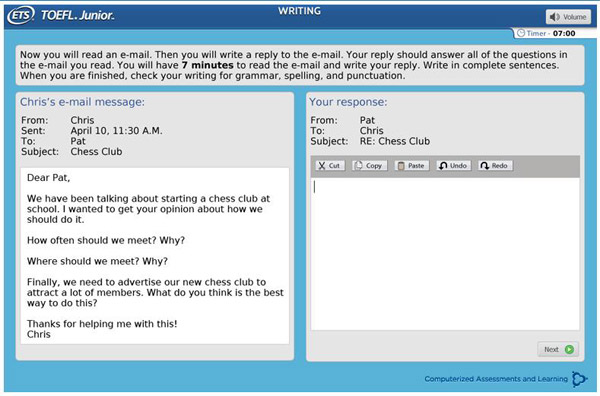Screen dimensions: 600x396
Task: Click the clock icon beside the Timer
Action: coord(521,33)
